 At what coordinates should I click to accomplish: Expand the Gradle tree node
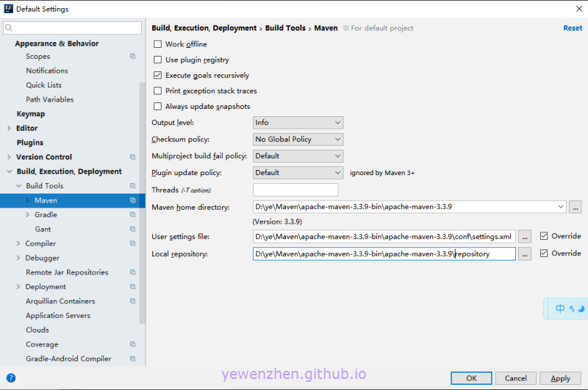[27, 215]
